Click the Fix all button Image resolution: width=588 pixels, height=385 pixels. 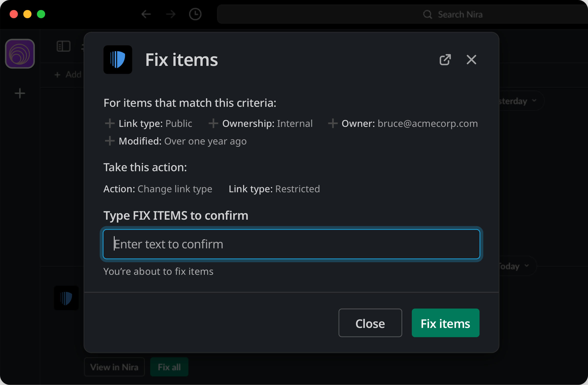point(169,367)
